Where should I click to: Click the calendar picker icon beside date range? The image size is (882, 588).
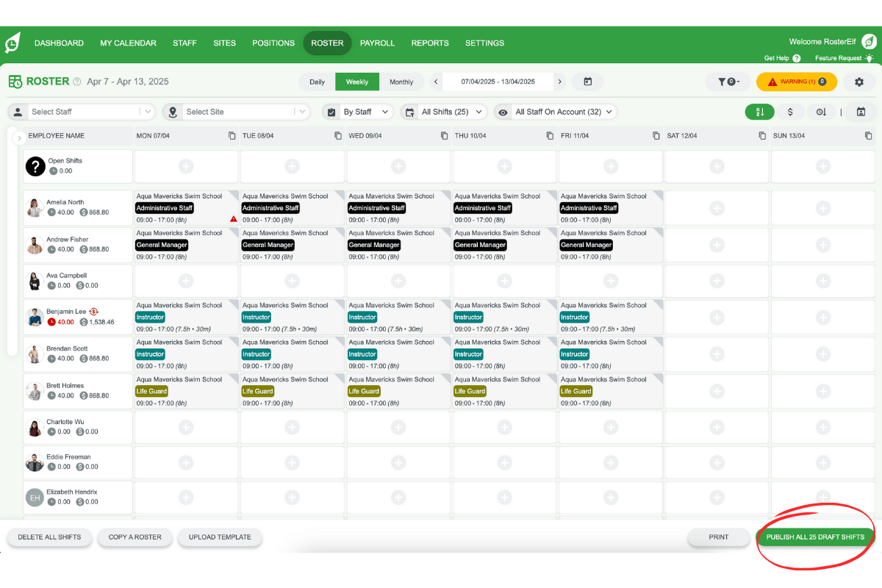(587, 82)
